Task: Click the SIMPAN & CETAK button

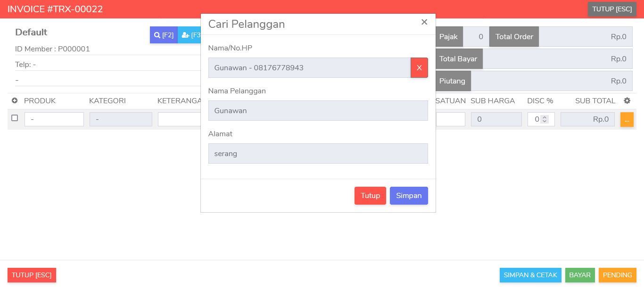Action: [530, 275]
